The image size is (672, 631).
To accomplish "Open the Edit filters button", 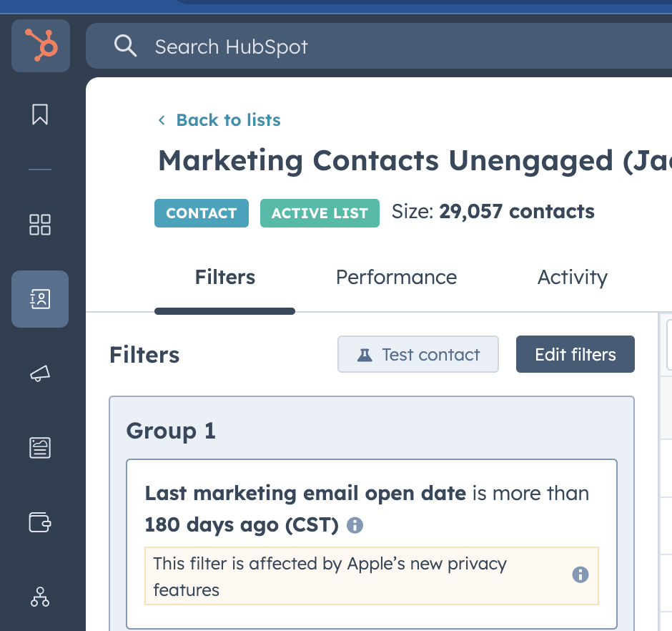I will tap(575, 353).
